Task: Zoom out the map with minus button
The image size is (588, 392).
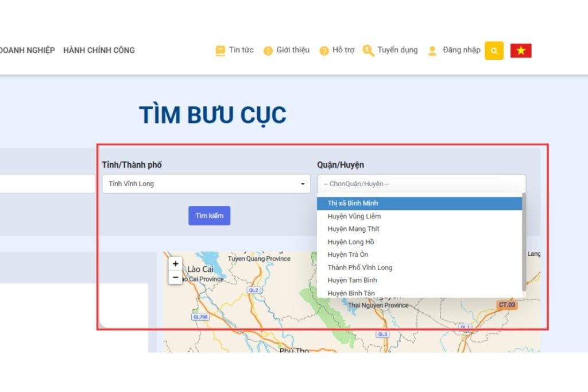Action: tap(176, 278)
